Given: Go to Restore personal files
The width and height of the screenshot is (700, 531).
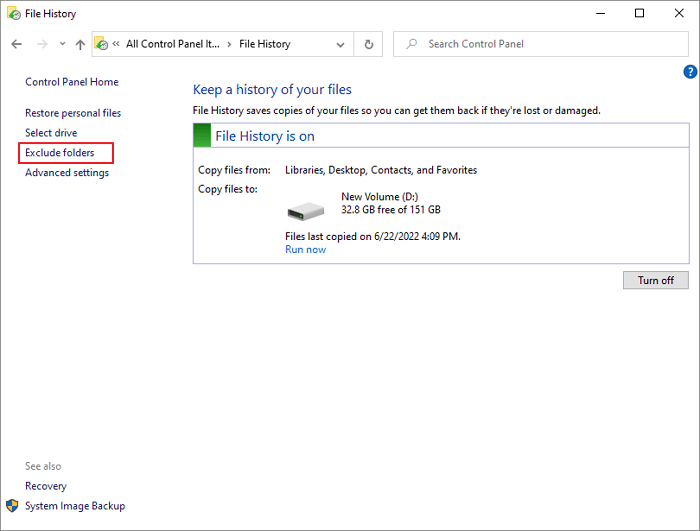Looking at the screenshot, I should pyautogui.click(x=73, y=113).
